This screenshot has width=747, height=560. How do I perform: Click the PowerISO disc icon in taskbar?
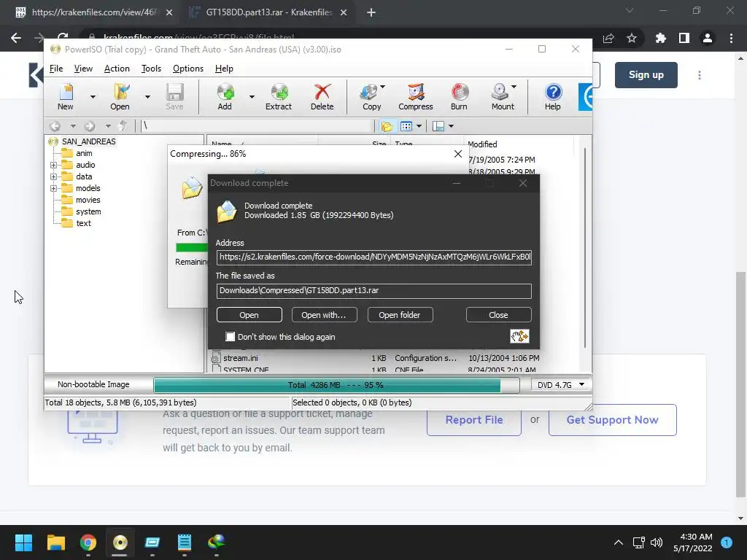click(120, 542)
